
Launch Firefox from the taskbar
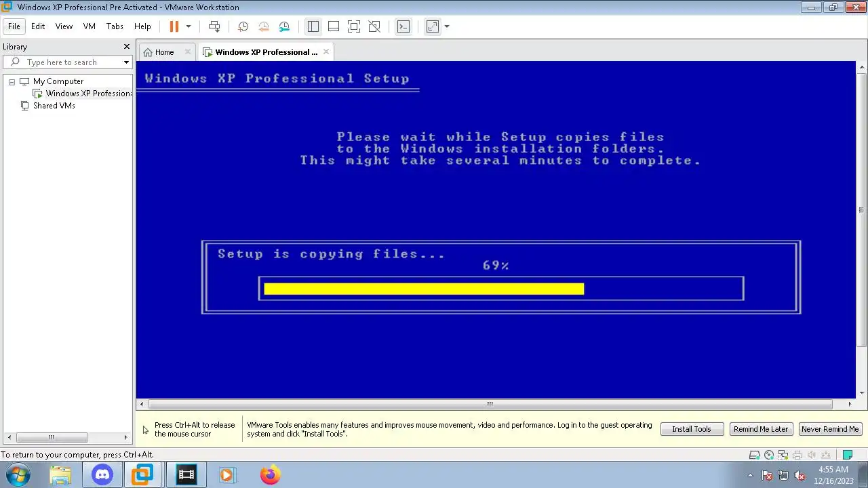pos(269,475)
